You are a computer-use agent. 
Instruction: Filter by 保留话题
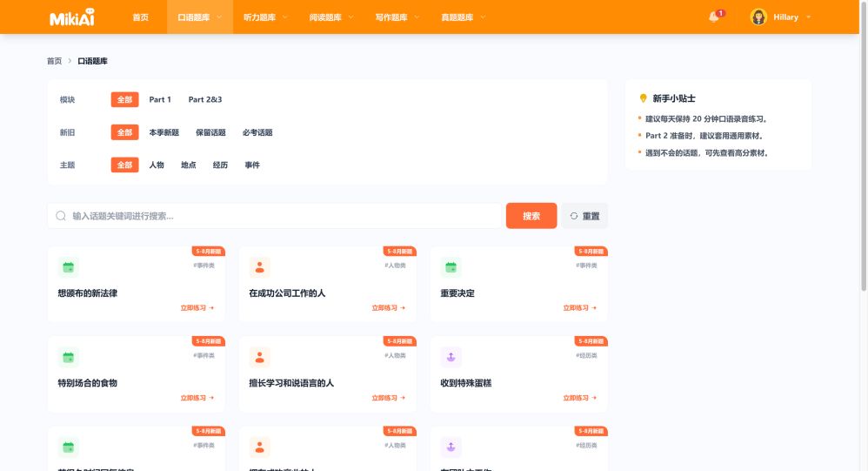[210, 132]
